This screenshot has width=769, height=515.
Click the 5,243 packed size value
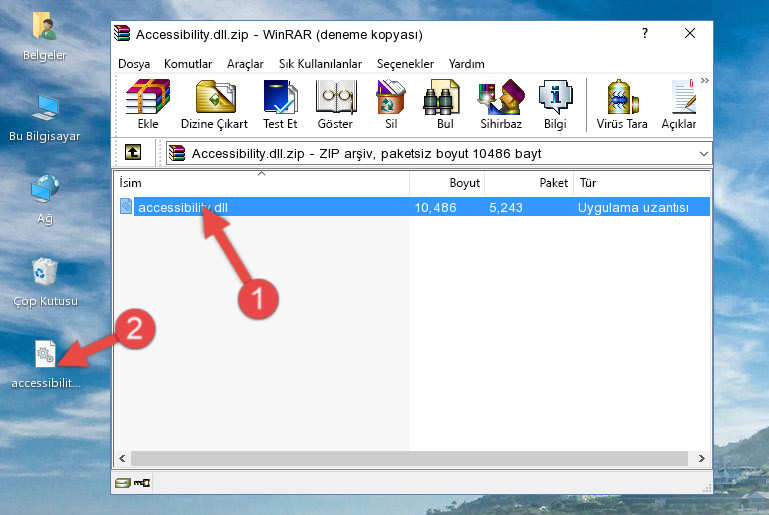click(x=506, y=207)
